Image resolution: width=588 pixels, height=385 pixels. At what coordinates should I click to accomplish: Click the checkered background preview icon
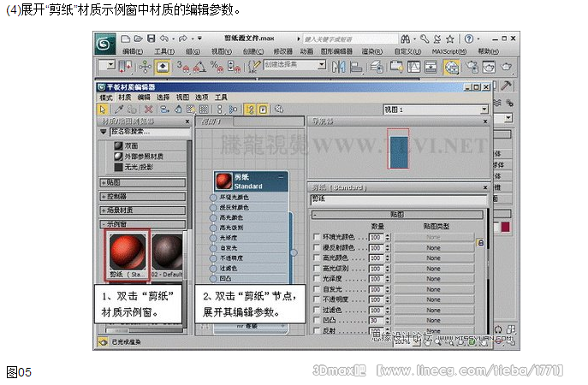tap(204, 110)
